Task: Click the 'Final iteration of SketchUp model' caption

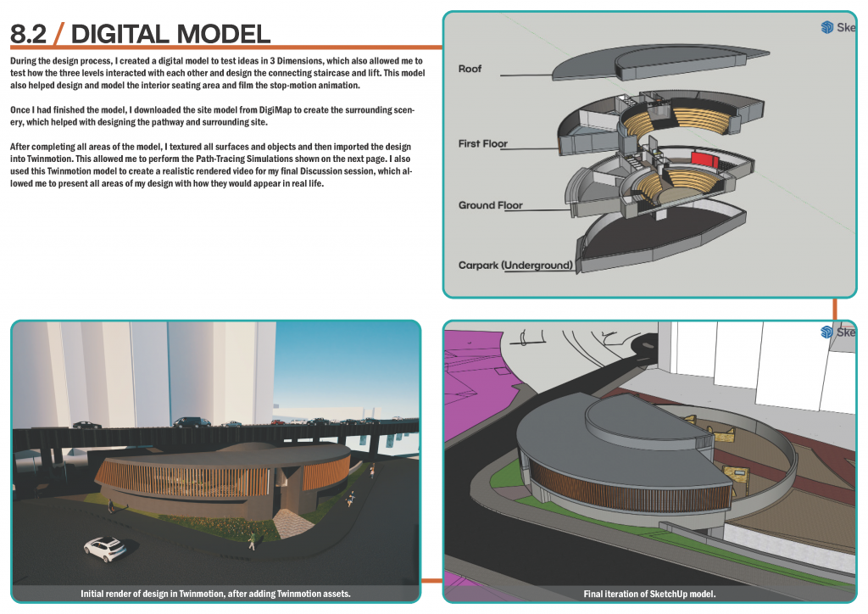Action: [x=649, y=594]
